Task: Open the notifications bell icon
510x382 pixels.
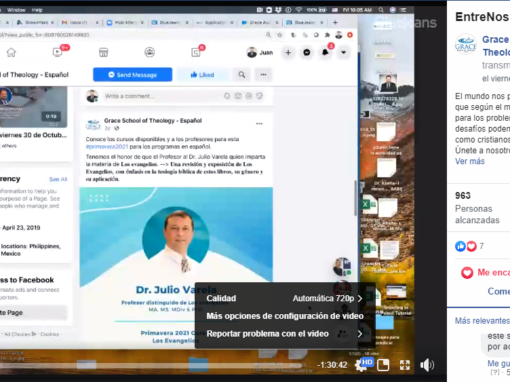Action: [x=325, y=53]
